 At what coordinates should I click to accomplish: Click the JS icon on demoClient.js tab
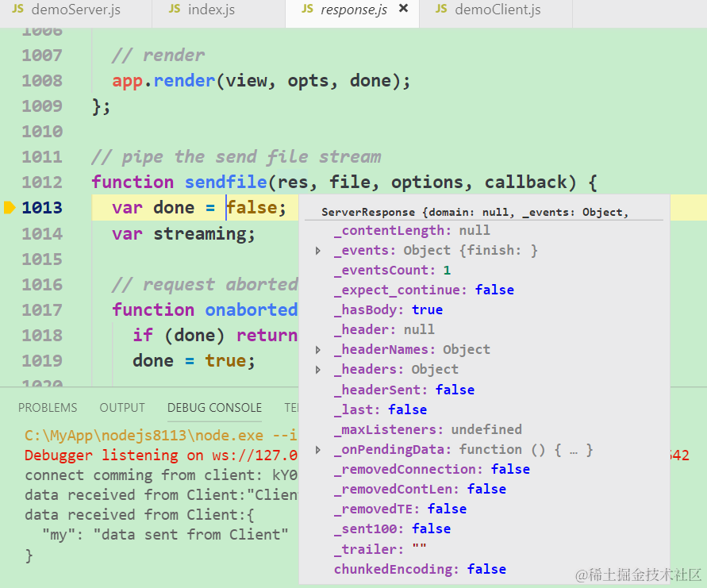pyautogui.click(x=441, y=9)
